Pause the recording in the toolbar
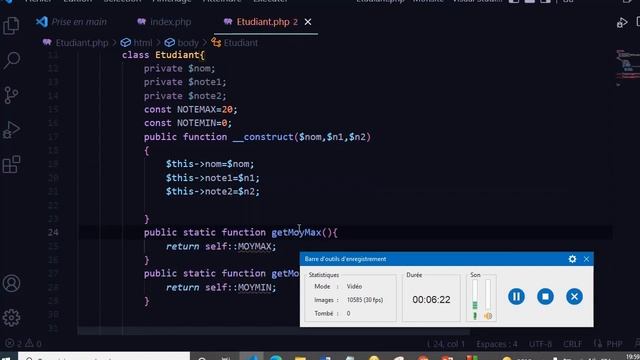Image resolution: width=640 pixels, height=360 pixels. [516, 296]
